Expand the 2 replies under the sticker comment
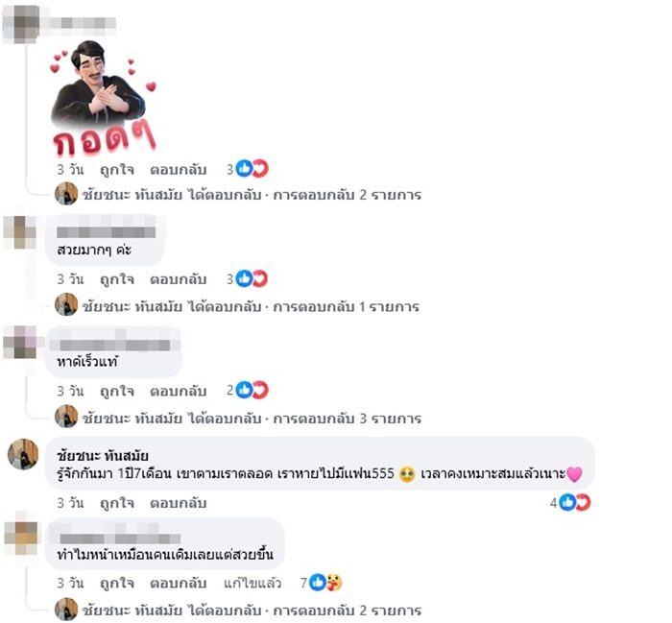Viewport: 672px width, 623px height. pyautogui.click(x=252, y=195)
